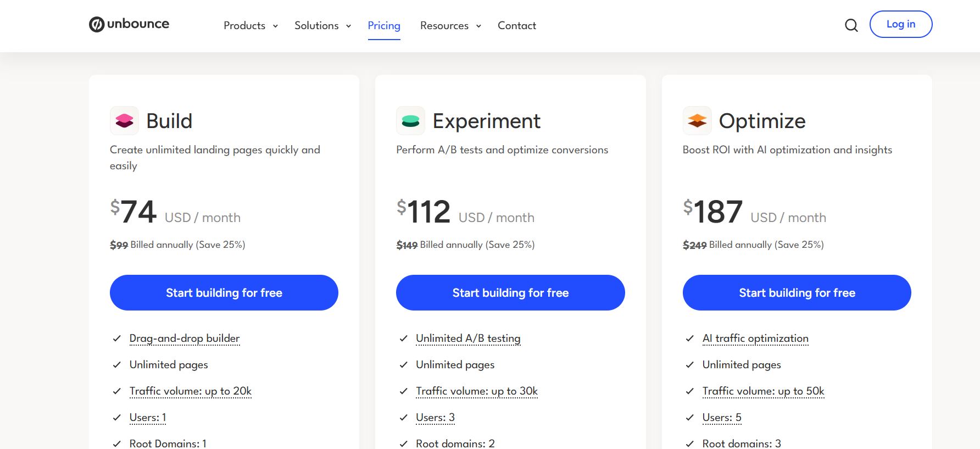Viewport: 980px width, 449px height.
Task: Click Drag-and-drop builder feature link
Action: (x=185, y=339)
